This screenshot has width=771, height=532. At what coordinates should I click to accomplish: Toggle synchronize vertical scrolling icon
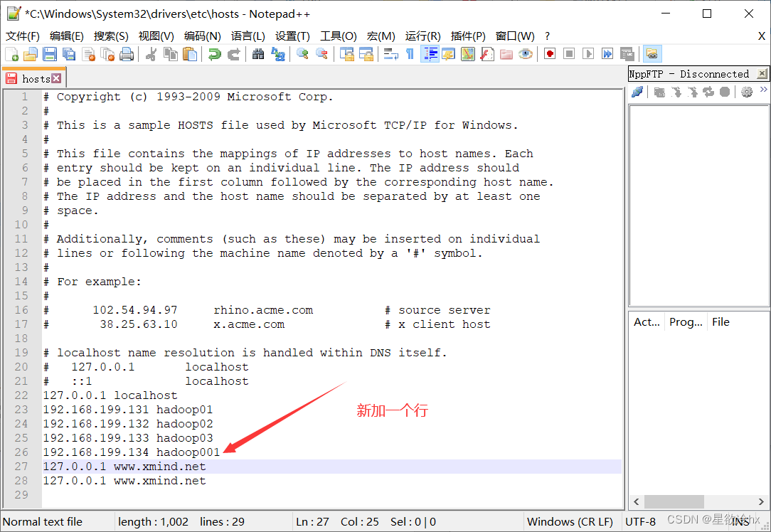(x=347, y=54)
